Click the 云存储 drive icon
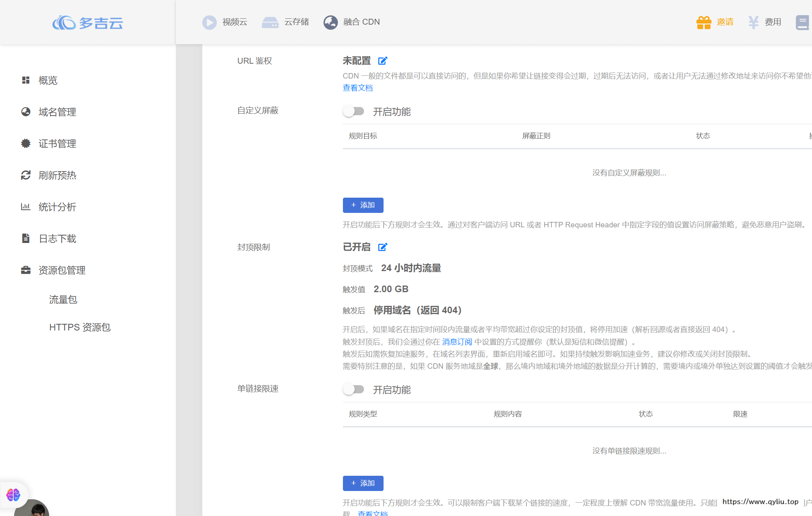Image resolution: width=812 pixels, height=516 pixels. tap(270, 22)
